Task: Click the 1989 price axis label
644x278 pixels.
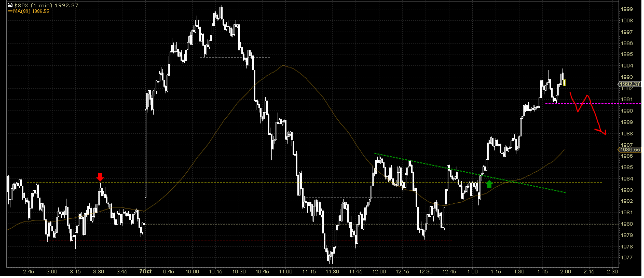Action: point(626,122)
